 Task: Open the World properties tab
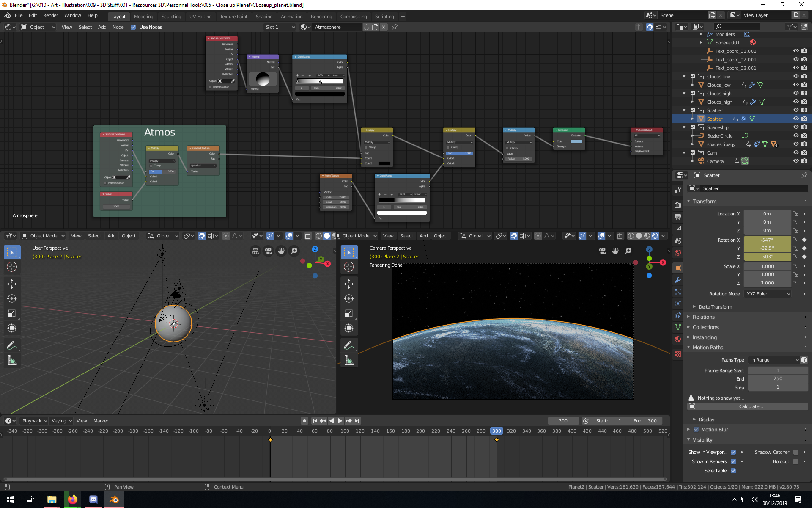click(678, 253)
